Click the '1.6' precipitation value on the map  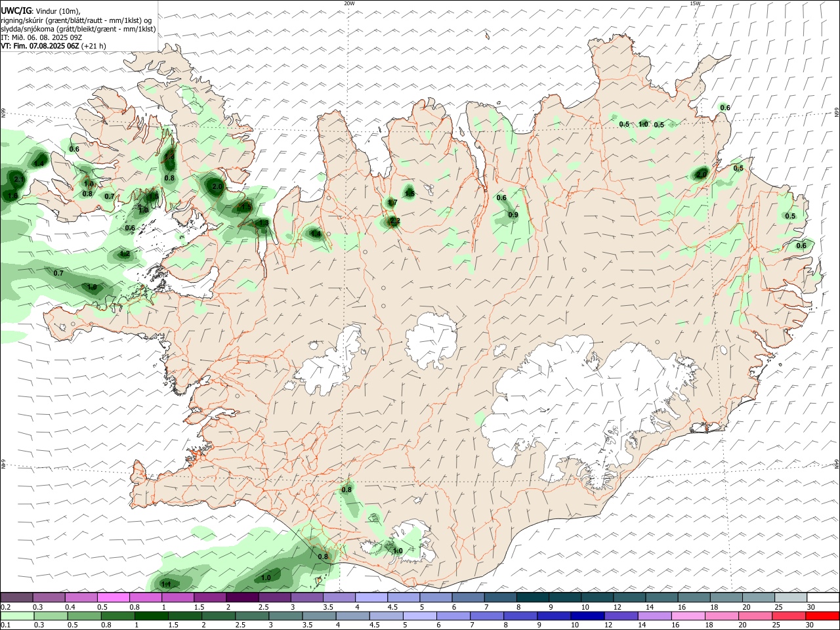click(x=12, y=196)
